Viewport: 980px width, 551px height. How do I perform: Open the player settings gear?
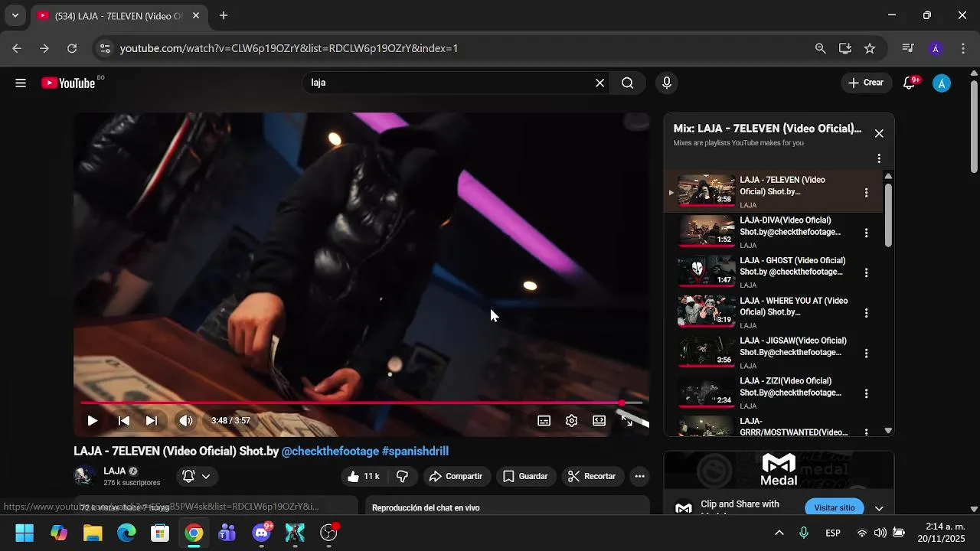coord(571,420)
